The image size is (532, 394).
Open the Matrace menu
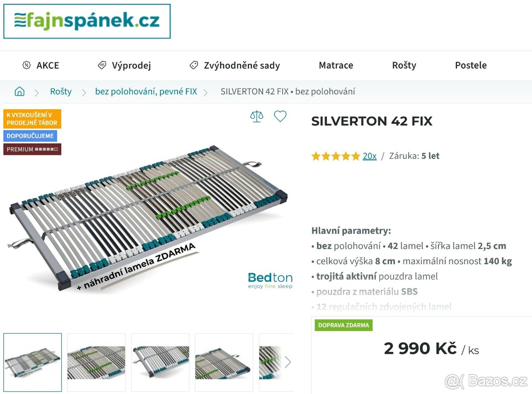[x=336, y=65]
